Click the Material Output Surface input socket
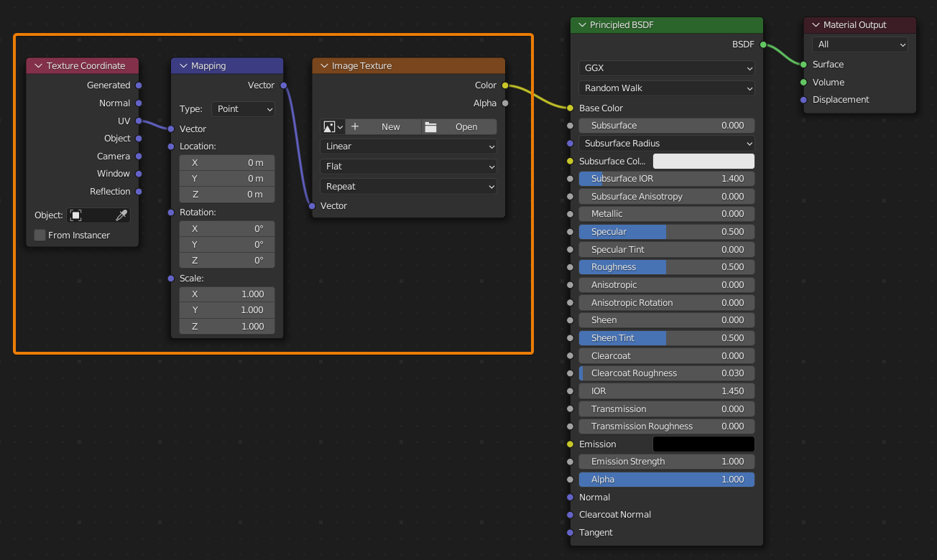This screenshot has height=560, width=937. tap(803, 65)
